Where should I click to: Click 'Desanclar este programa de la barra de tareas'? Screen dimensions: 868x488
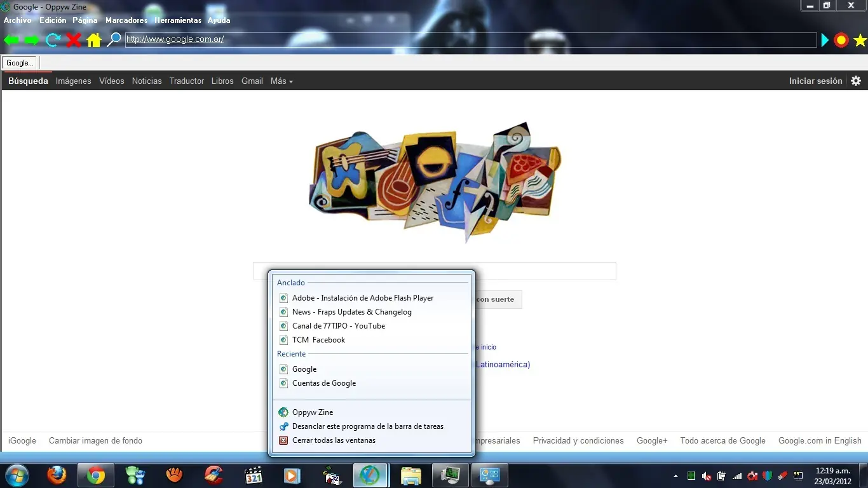point(367,426)
